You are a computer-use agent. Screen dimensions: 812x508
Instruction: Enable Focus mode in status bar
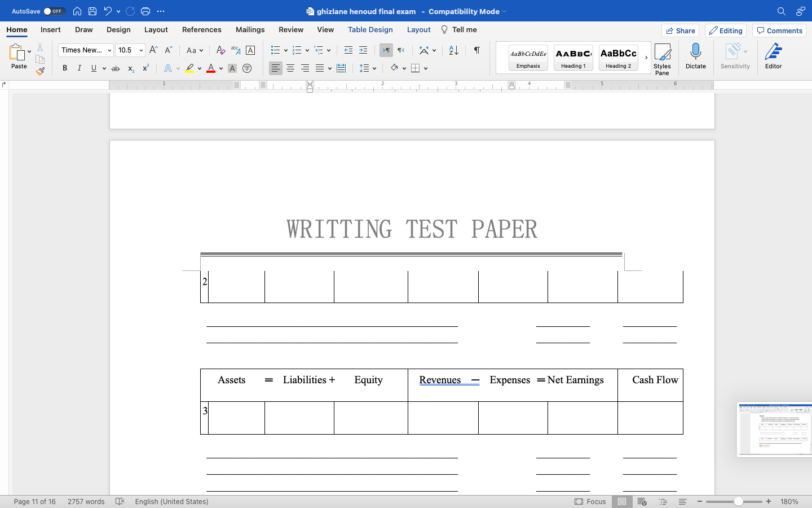(590, 501)
